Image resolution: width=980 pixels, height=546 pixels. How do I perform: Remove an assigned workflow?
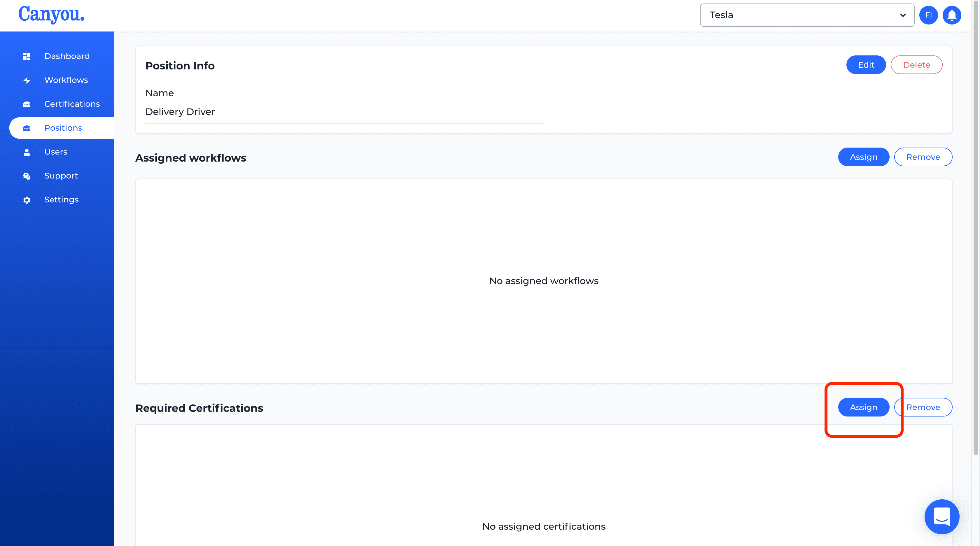click(923, 157)
